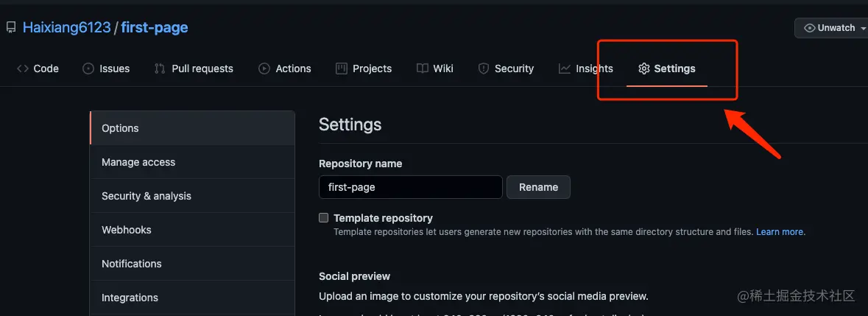Open the first-page repository link

(x=155, y=28)
